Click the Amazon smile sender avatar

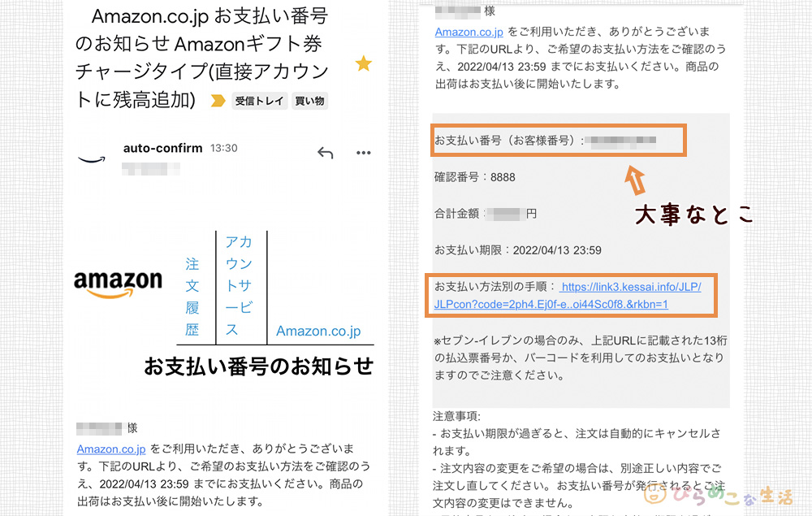coord(92,159)
